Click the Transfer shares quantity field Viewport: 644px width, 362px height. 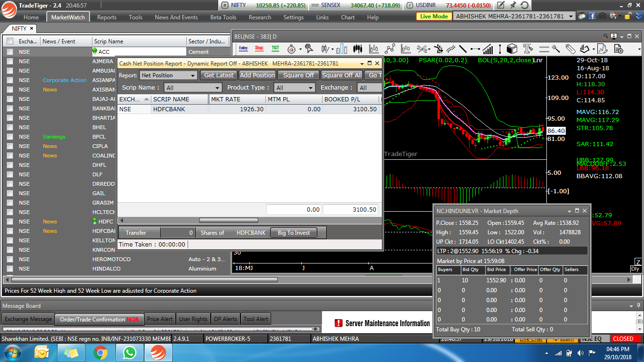[x=177, y=233]
